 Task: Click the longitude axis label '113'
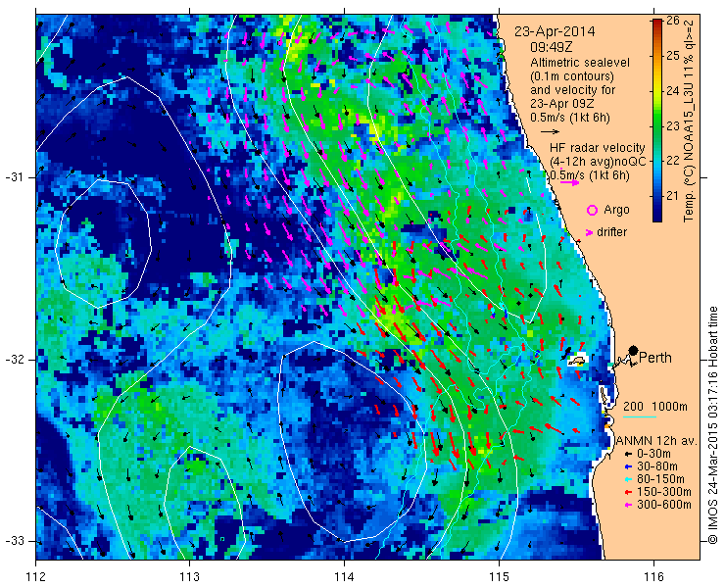[x=189, y=576]
